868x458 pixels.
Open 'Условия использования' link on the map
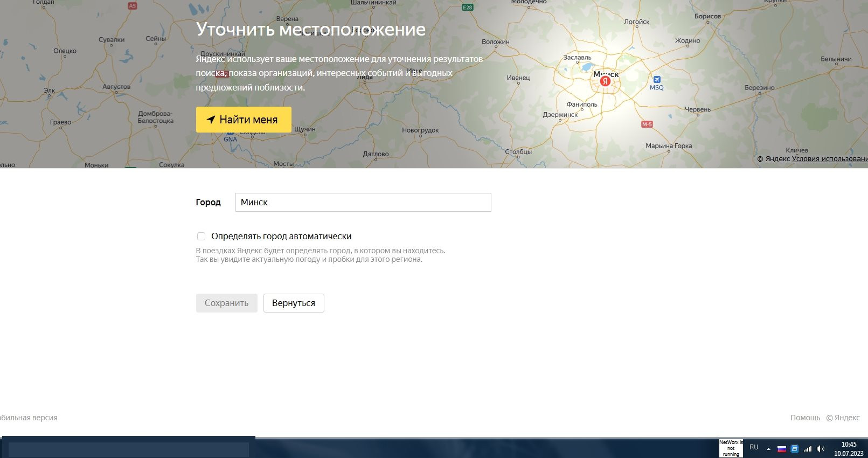(x=830, y=158)
